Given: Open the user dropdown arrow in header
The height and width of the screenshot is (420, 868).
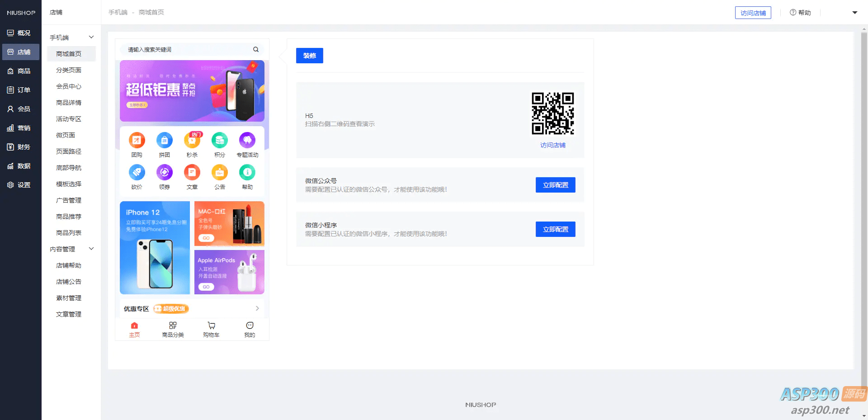Looking at the screenshot, I should click(x=855, y=13).
